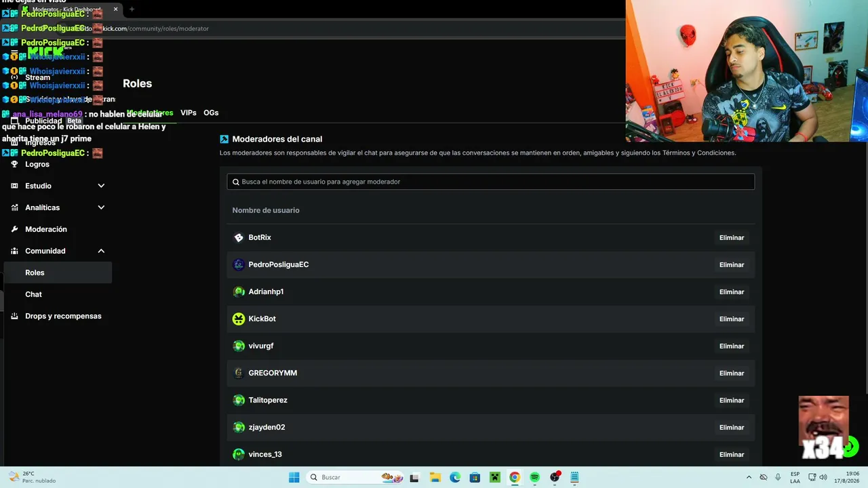The height and width of the screenshot is (488, 868).
Task: Remove BotRix as moderator
Action: click(732, 238)
